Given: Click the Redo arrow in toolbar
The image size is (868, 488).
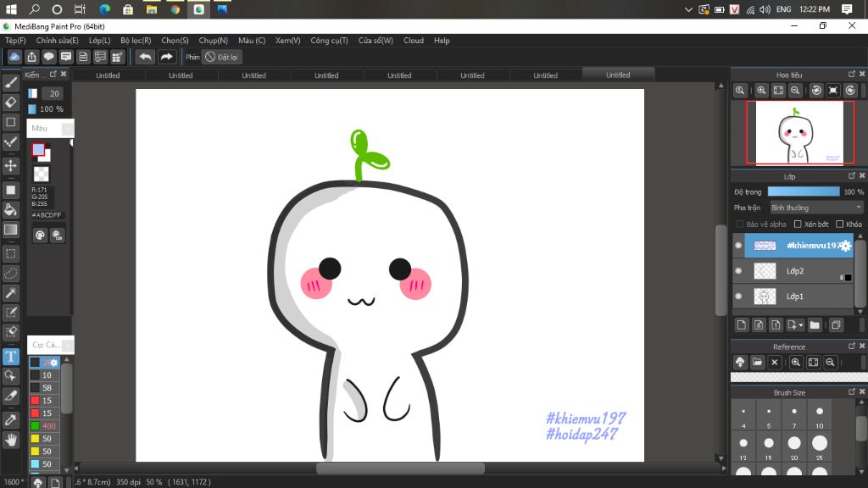Looking at the screenshot, I should coord(167,57).
